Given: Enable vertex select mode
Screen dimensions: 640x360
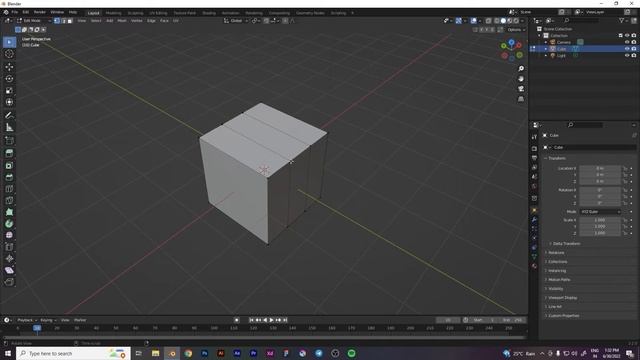Looking at the screenshot, I should (57, 20).
